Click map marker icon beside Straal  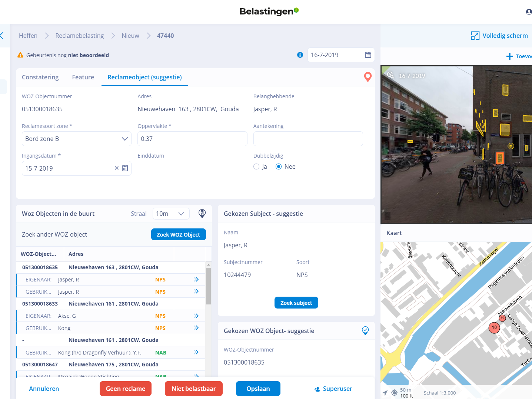(202, 213)
